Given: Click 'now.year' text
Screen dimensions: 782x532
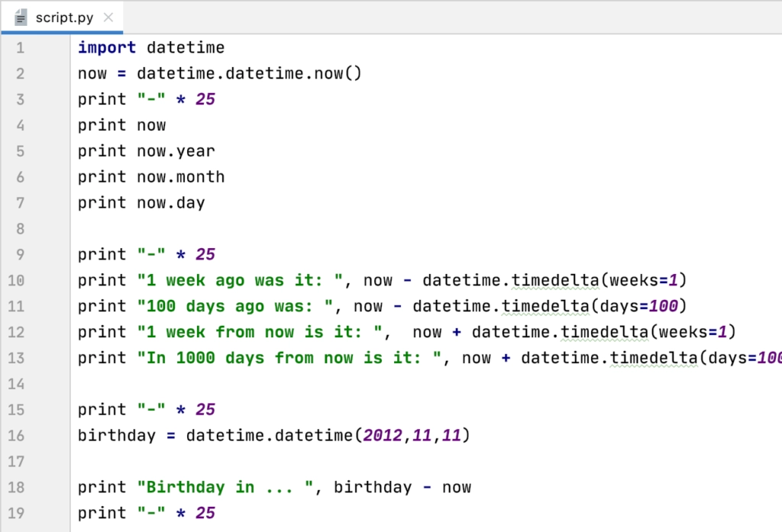Looking at the screenshot, I should point(176,151).
